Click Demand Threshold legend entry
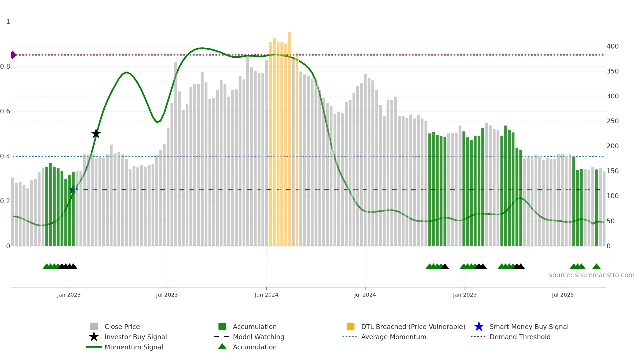The image size is (644, 362). coord(511,337)
